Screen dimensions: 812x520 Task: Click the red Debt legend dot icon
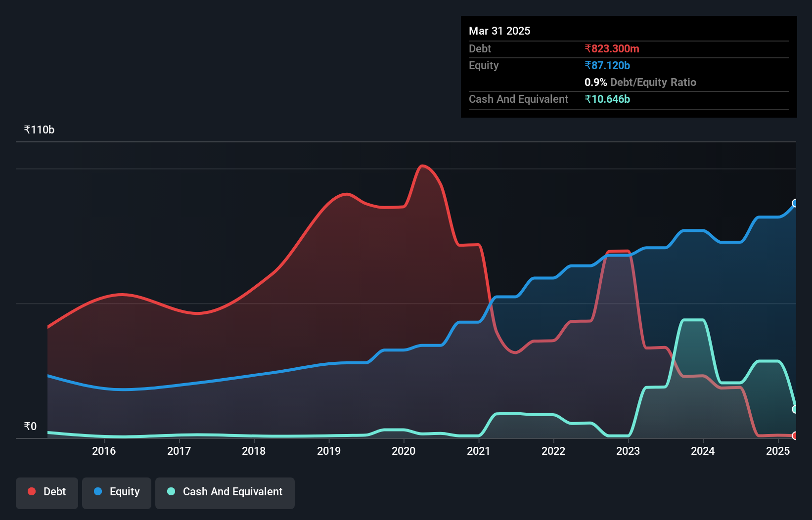(x=31, y=491)
